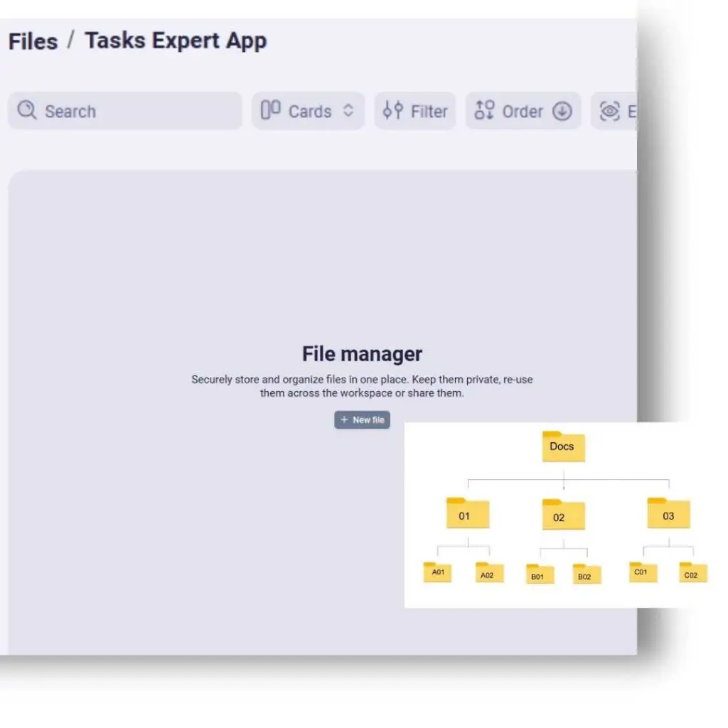Click the New file button
The width and height of the screenshot is (728, 728).
pos(362,420)
